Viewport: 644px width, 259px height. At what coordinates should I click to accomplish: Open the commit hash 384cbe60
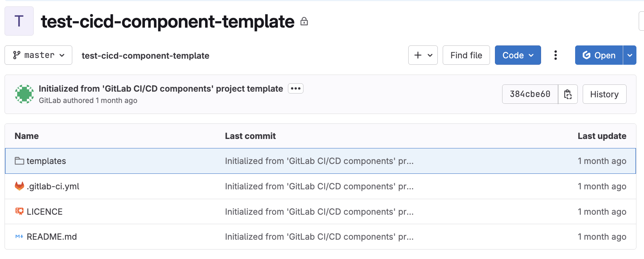pyautogui.click(x=530, y=94)
